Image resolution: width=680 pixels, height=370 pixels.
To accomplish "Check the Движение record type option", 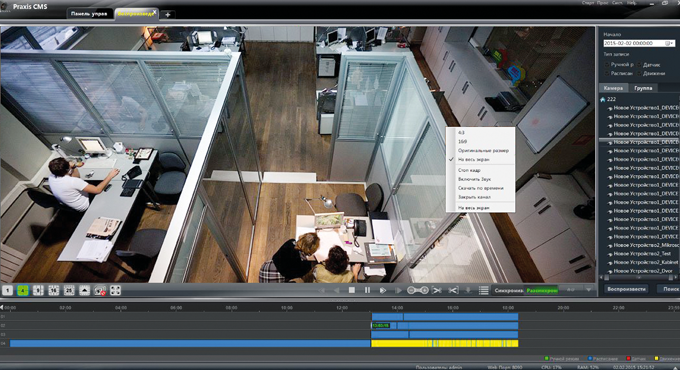I will (639, 73).
